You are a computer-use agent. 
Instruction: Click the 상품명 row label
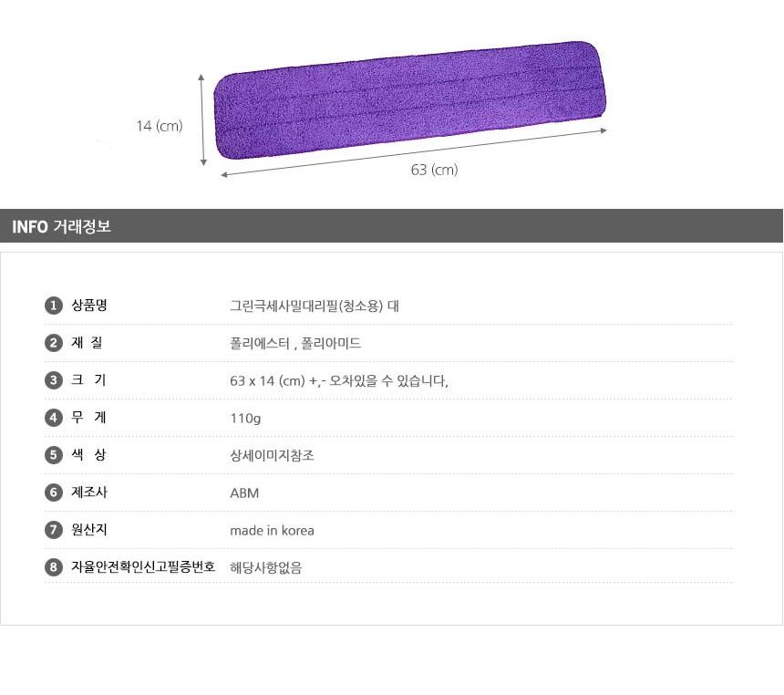pyautogui.click(x=89, y=306)
